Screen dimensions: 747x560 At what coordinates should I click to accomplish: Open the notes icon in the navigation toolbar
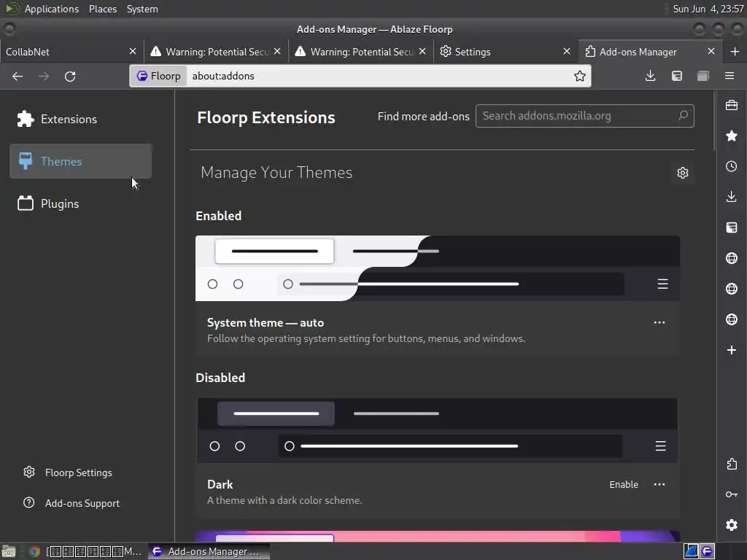pyautogui.click(x=677, y=76)
